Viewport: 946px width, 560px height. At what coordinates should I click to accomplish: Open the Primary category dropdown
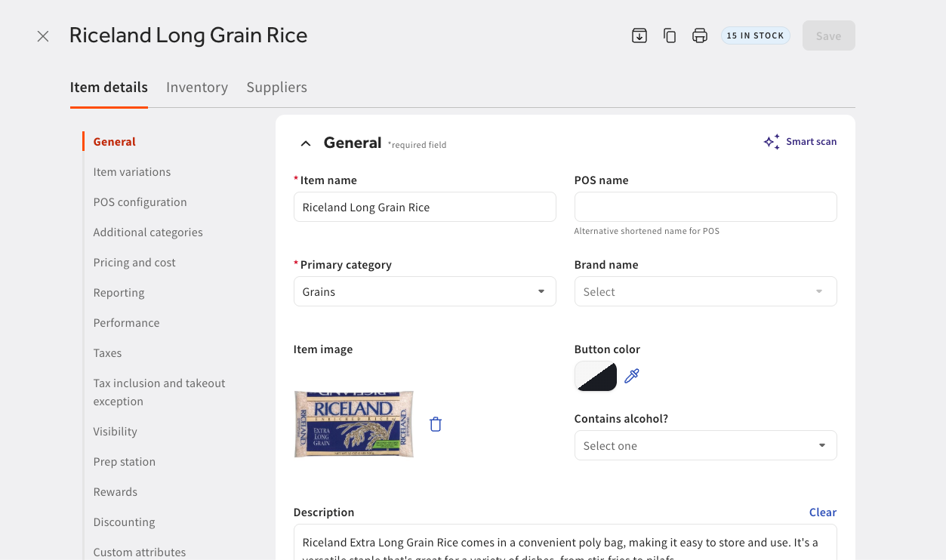click(424, 291)
